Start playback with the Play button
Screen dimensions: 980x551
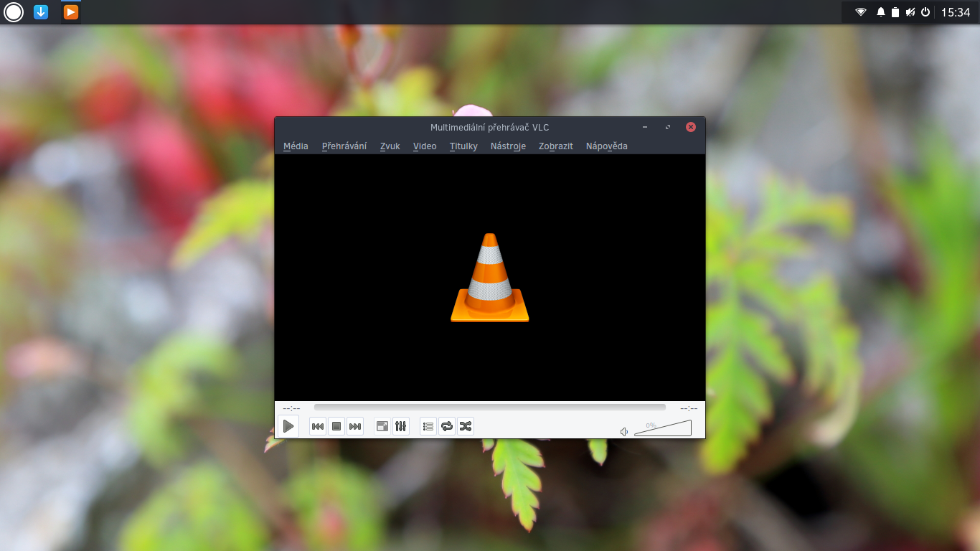tap(288, 426)
